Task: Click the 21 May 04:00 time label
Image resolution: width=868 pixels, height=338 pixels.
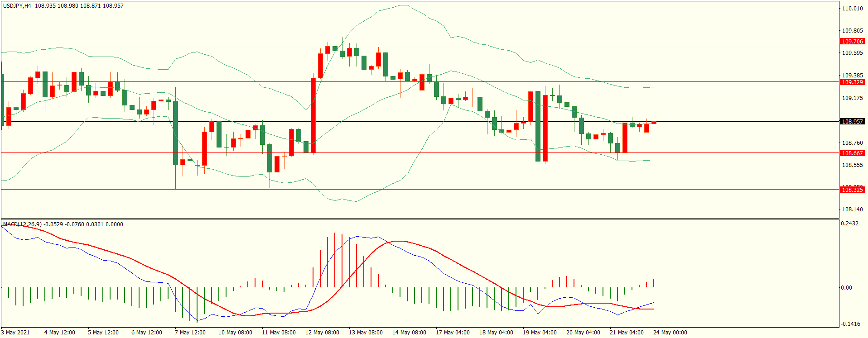Action: pos(627,333)
